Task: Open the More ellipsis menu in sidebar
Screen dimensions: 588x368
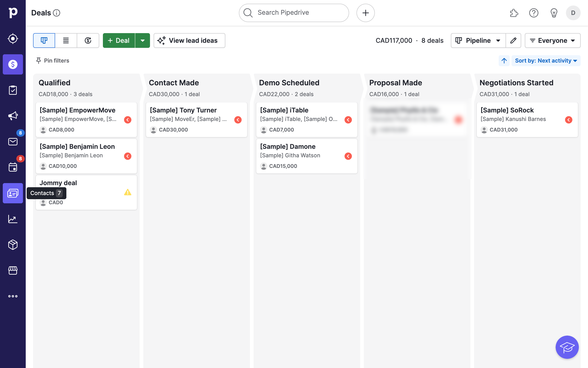Action: [13, 296]
